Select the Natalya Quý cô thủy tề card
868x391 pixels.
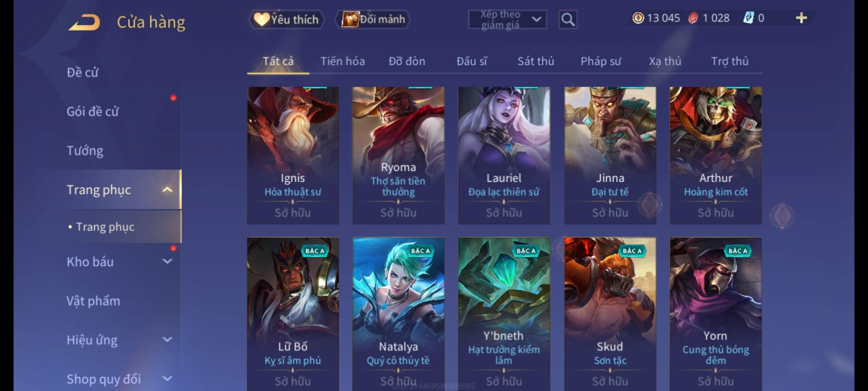pos(398,314)
